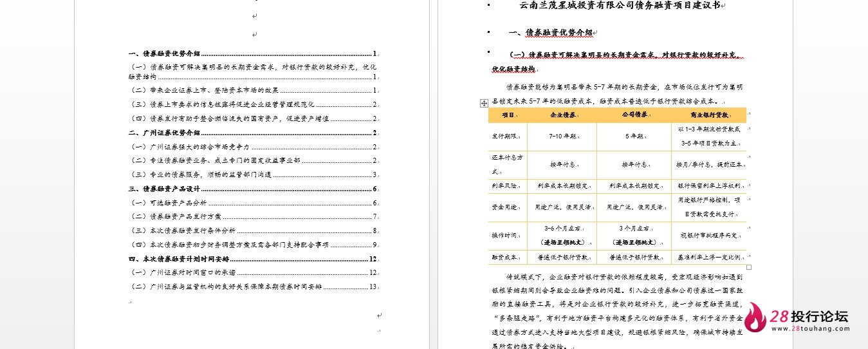Click paragraph starting 债券融资能够为嵩明县带来 5-7 年期
This screenshot has height=349, width=868.
(618, 93)
